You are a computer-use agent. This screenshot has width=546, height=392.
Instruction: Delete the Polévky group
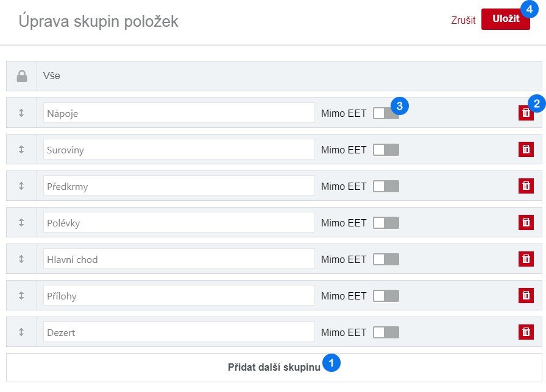point(525,223)
